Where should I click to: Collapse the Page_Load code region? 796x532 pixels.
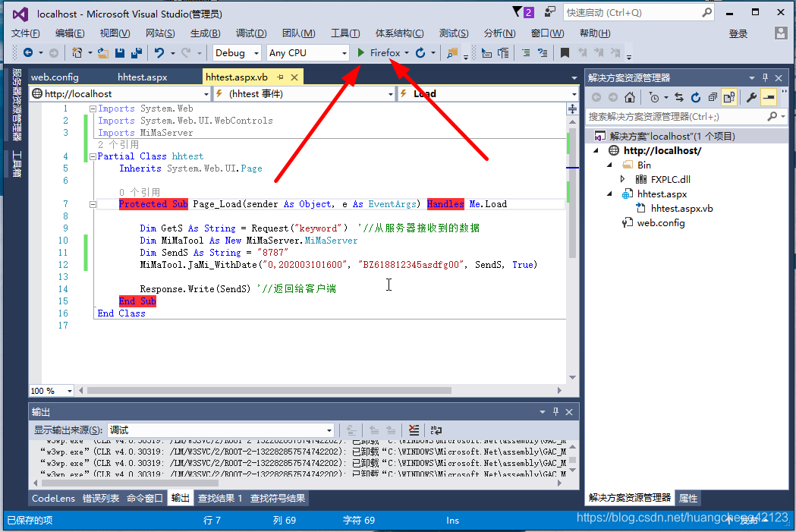(x=92, y=203)
